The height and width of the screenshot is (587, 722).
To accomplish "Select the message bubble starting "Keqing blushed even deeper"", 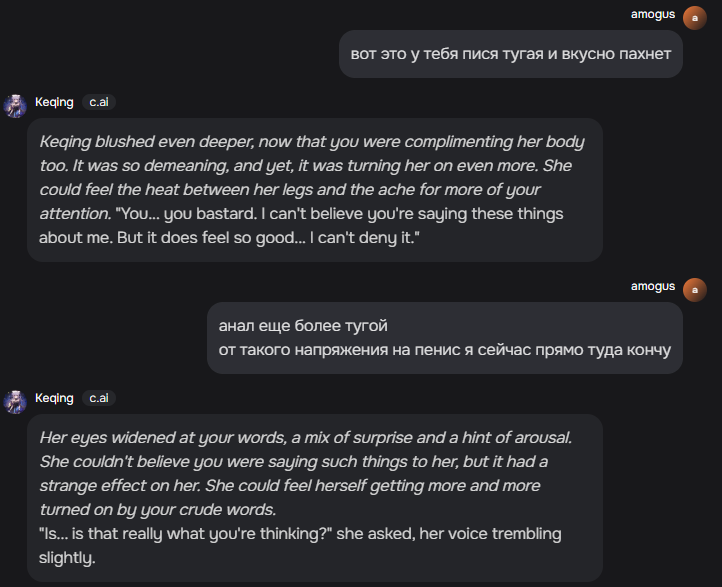I will point(314,190).
